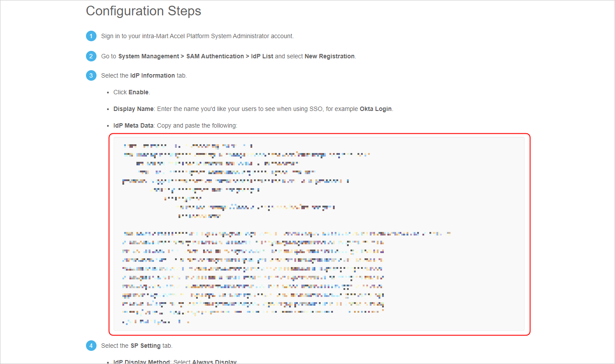Click the IdP Meta Data label
This screenshot has height=364, width=615.
[133, 125]
